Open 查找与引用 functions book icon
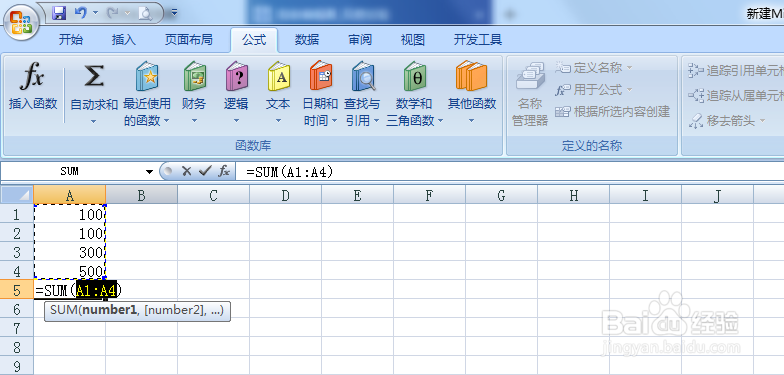The image size is (784, 375). (363, 76)
